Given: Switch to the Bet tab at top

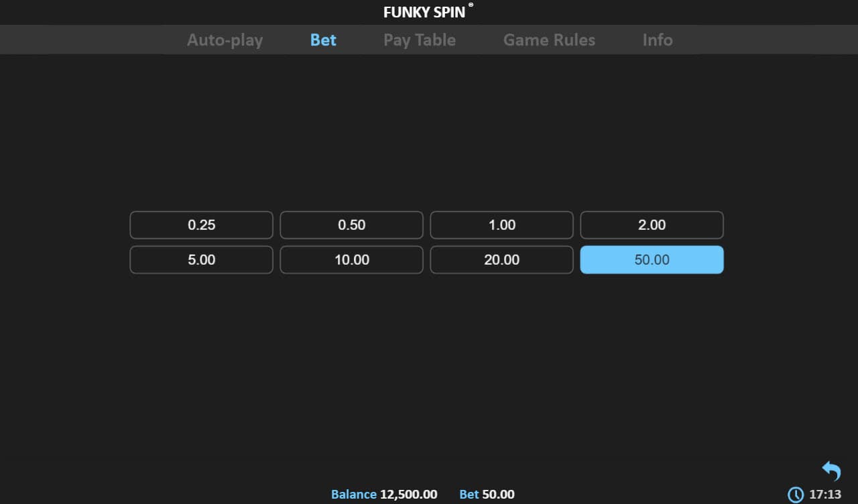Looking at the screenshot, I should (323, 40).
